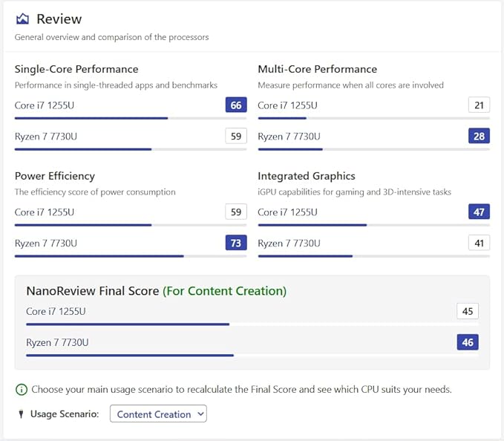
Task: Click Ryzen 7 7730U final score progress bar
Action: click(252, 355)
